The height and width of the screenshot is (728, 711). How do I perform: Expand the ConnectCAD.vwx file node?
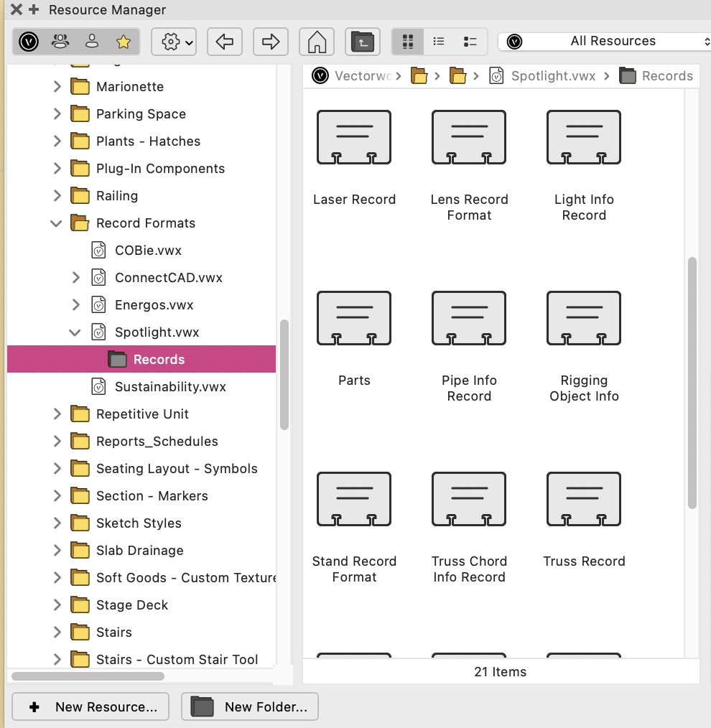click(75, 278)
